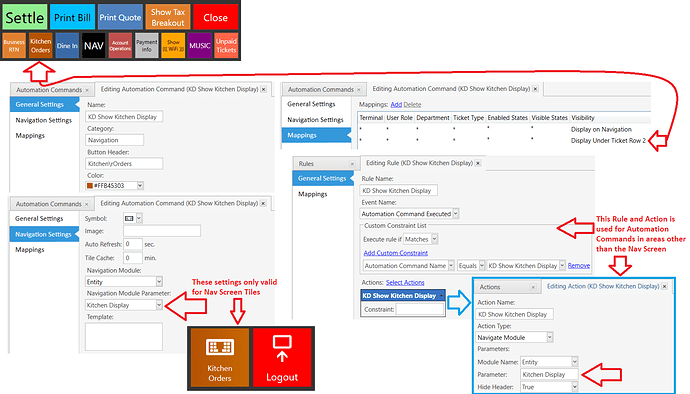
Task: Open the Module Name Entity dropdown
Action: (575, 362)
